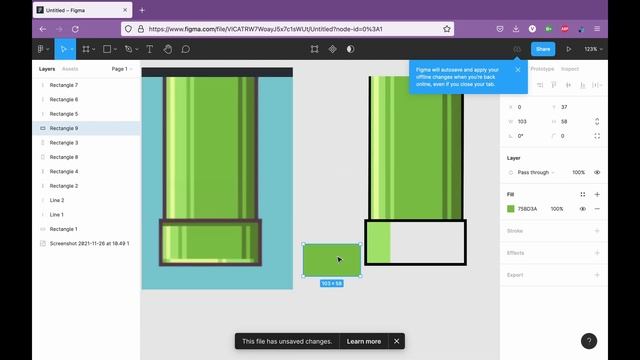Viewport: 640px width, 360px height.
Task: Toggle constrain proportions link icon
Action: pyautogui.click(x=597, y=122)
